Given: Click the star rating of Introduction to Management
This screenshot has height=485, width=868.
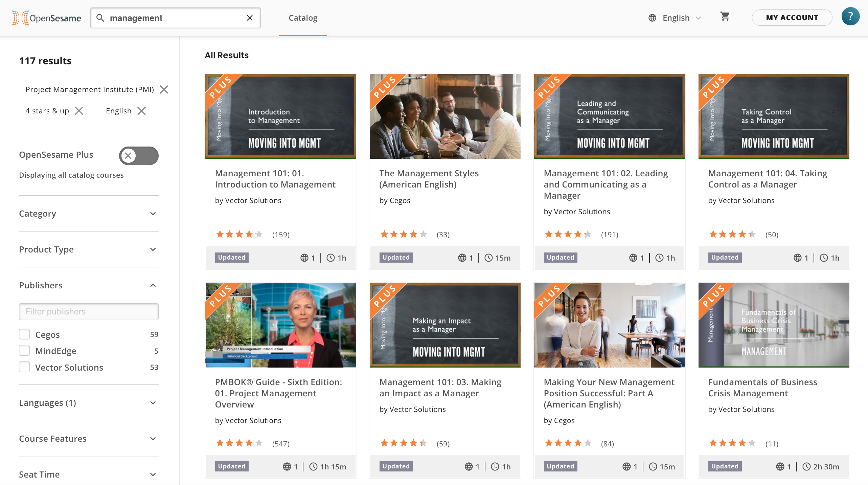Looking at the screenshot, I should click(x=239, y=234).
